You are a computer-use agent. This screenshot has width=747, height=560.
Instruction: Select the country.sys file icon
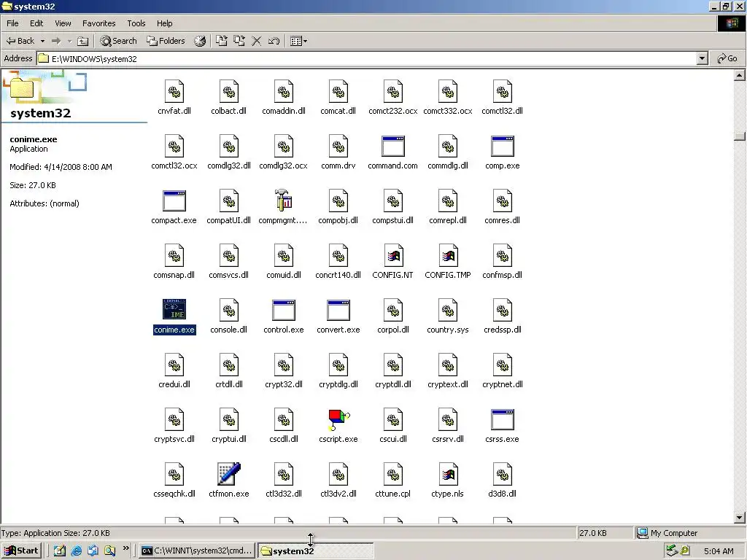448,311
